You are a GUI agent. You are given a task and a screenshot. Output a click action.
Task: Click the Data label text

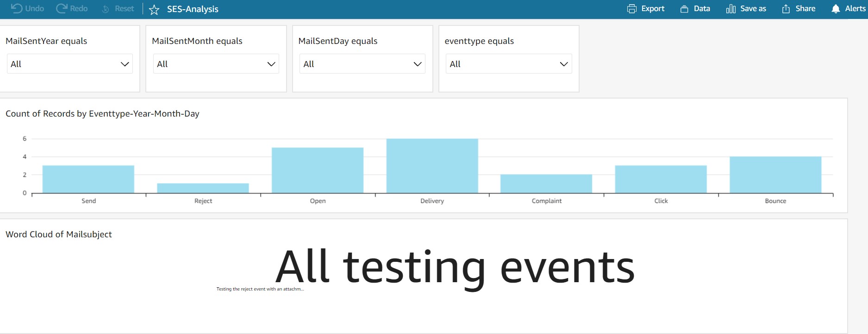pos(702,8)
